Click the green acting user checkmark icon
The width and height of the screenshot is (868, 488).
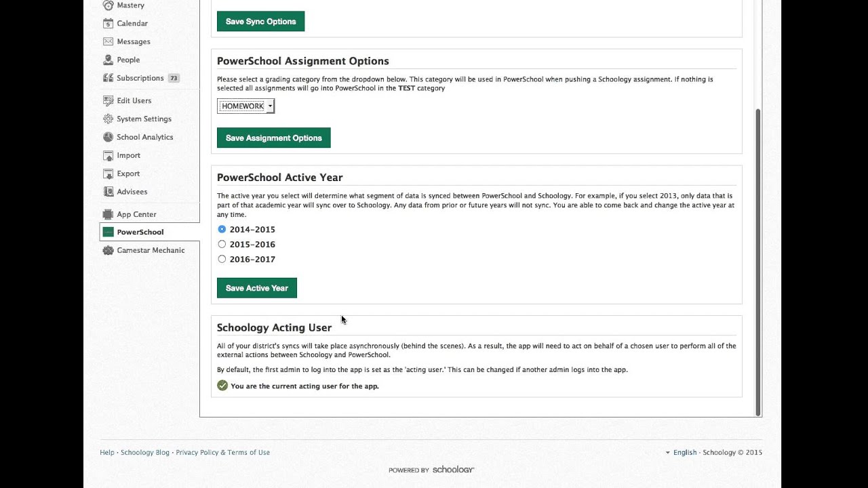(222, 386)
